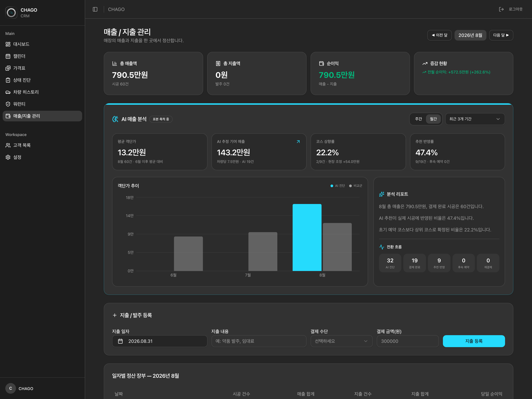Click the 차량 히스토리 car icon
Viewport: 532px width, 399px height.
click(8, 92)
